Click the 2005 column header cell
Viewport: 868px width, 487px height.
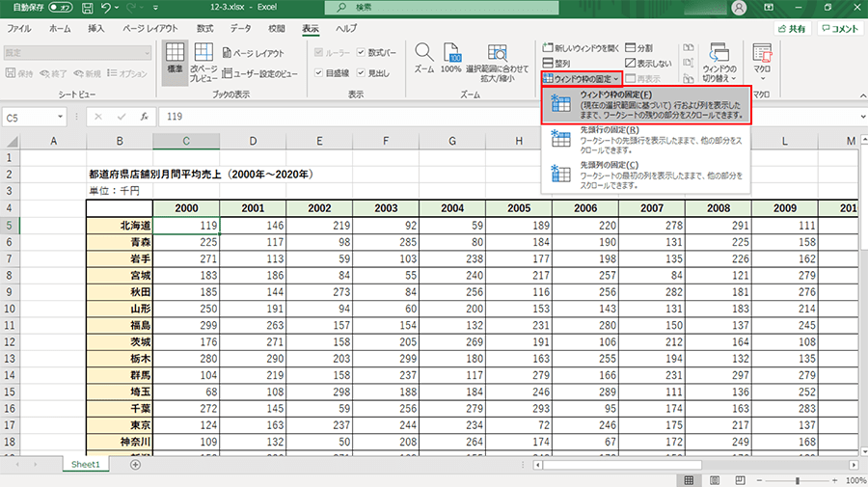[x=519, y=208]
